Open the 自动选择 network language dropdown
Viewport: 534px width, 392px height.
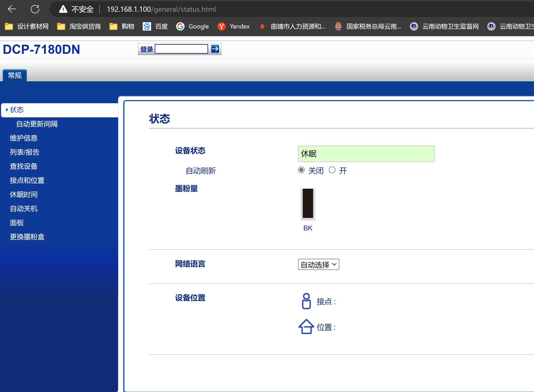[318, 264]
